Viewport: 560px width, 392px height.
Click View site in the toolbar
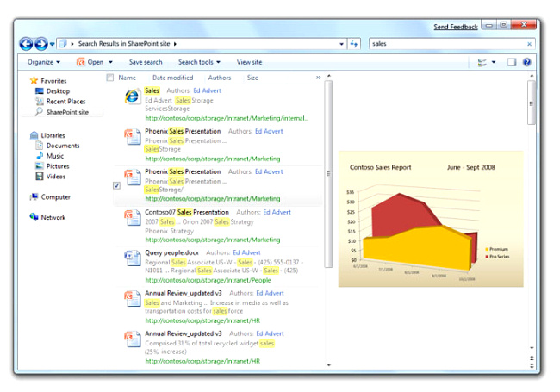[x=249, y=62]
